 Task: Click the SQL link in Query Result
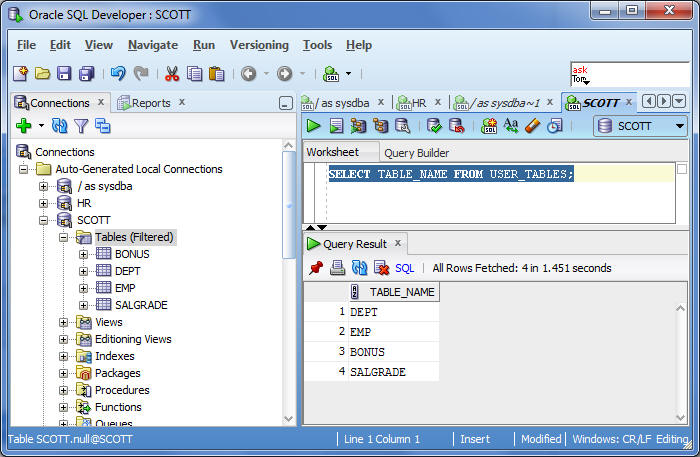pyautogui.click(x=404, y=268)
